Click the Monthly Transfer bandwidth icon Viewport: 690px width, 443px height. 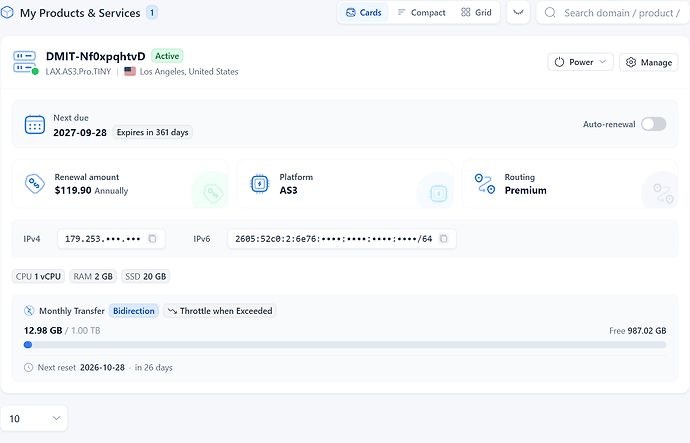(29, 311)
